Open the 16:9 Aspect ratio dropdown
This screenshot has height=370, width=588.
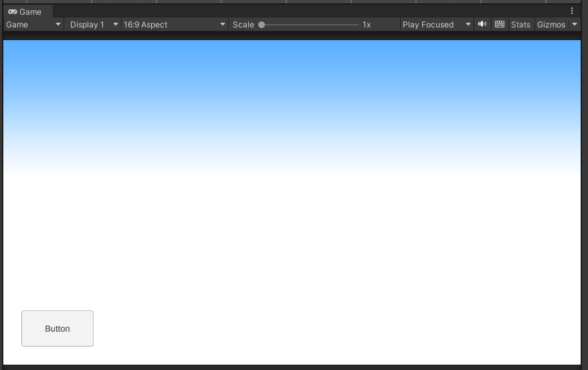(x=175, y=24)
